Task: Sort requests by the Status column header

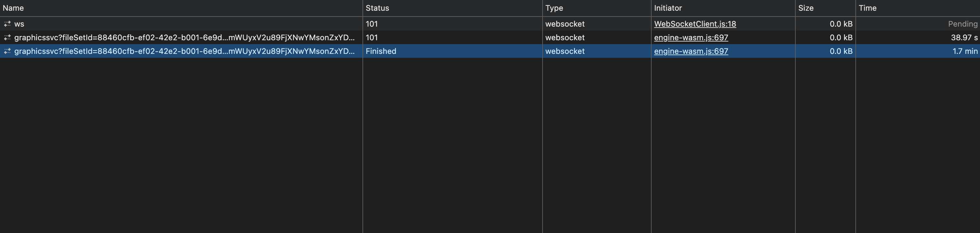Action: (377, 8)
